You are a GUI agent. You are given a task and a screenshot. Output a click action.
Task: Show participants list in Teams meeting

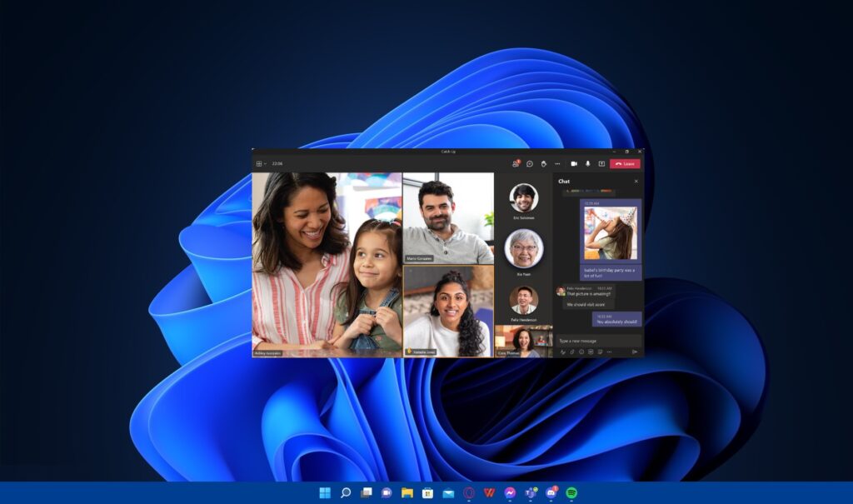click(x=516, y=163)
